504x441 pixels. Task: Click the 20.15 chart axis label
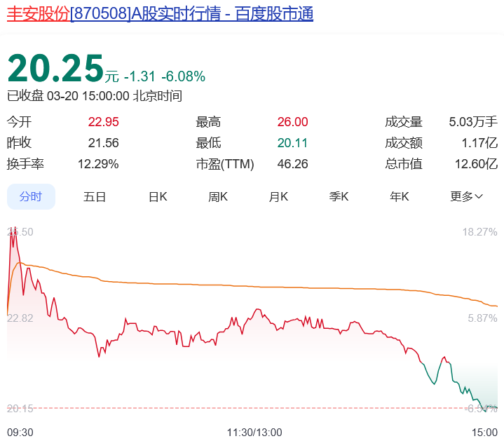(x=20, y=409)
